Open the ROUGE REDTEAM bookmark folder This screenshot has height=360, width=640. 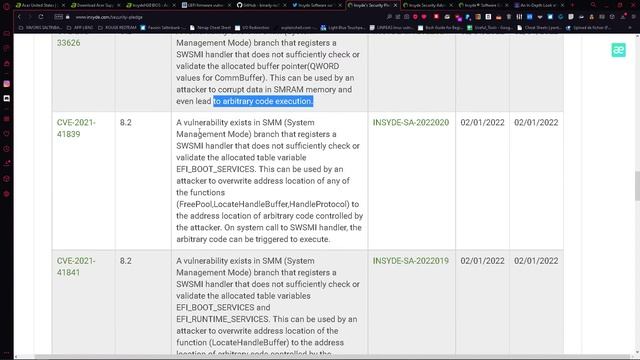point(117,28)
